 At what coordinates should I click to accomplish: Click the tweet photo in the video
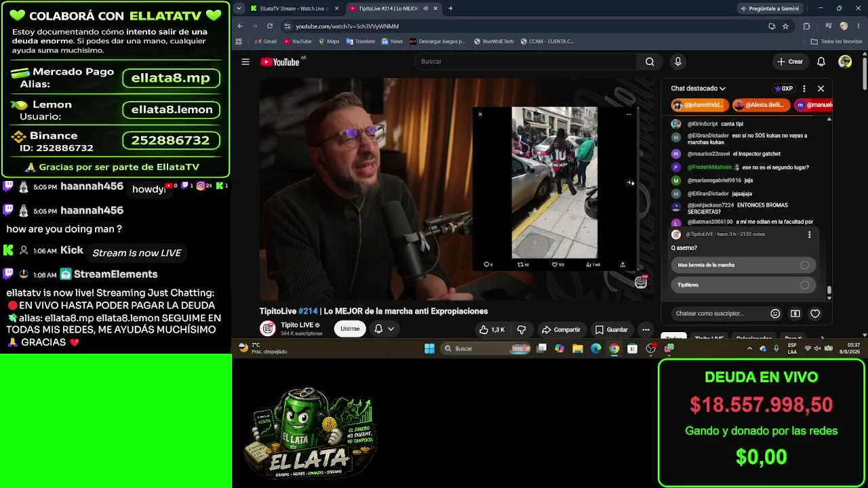[x=555, y=182]
